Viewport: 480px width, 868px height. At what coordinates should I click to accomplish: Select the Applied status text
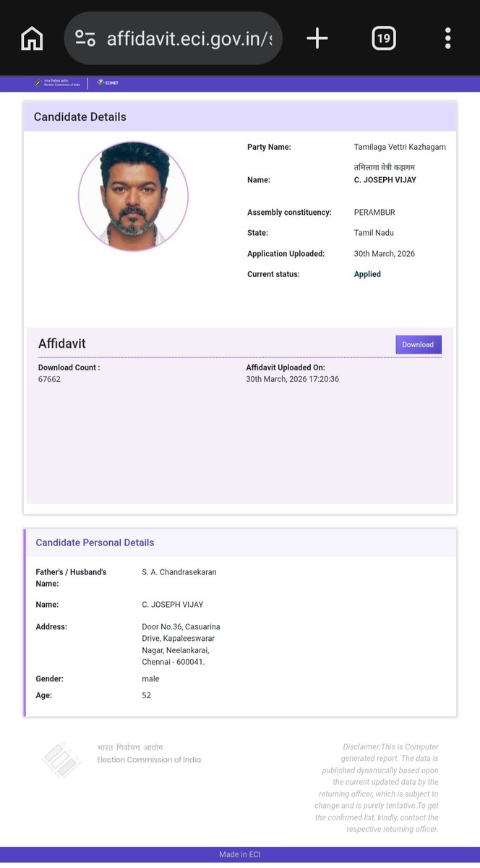367,274
